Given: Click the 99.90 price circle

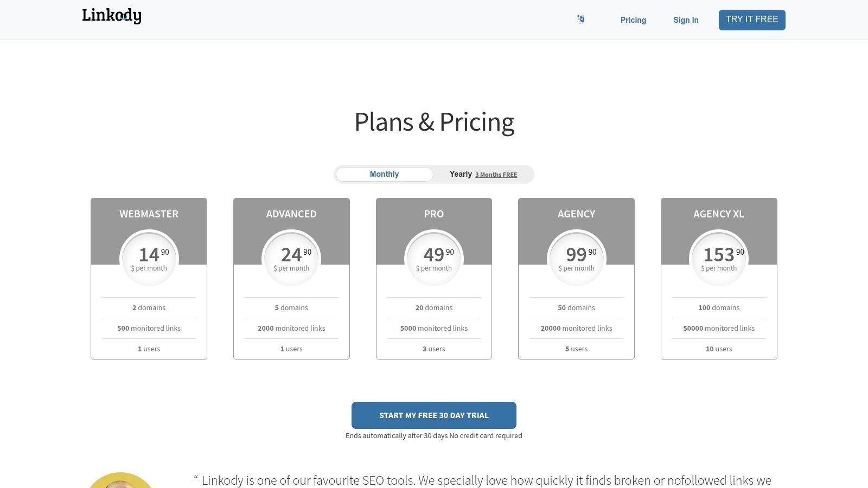Looking at the screenshot, I should [577, 259].
